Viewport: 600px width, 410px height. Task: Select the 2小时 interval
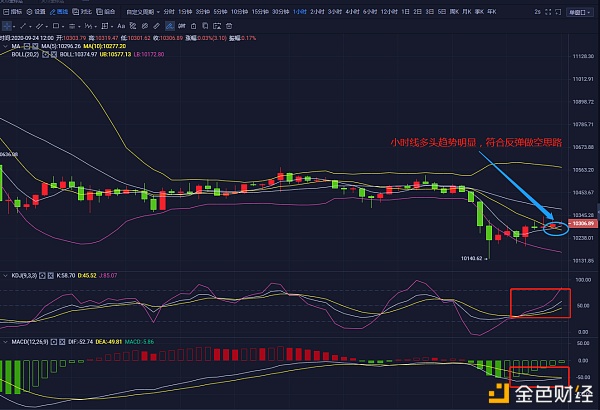[317, 12]
